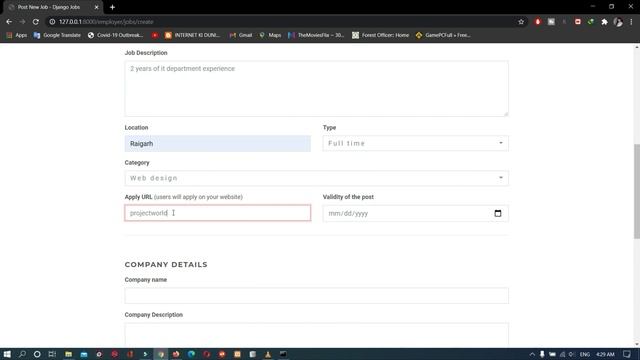
Task: Open File Explorer from the taskbar
Action: pyautogui.click(x=68, y=354)
